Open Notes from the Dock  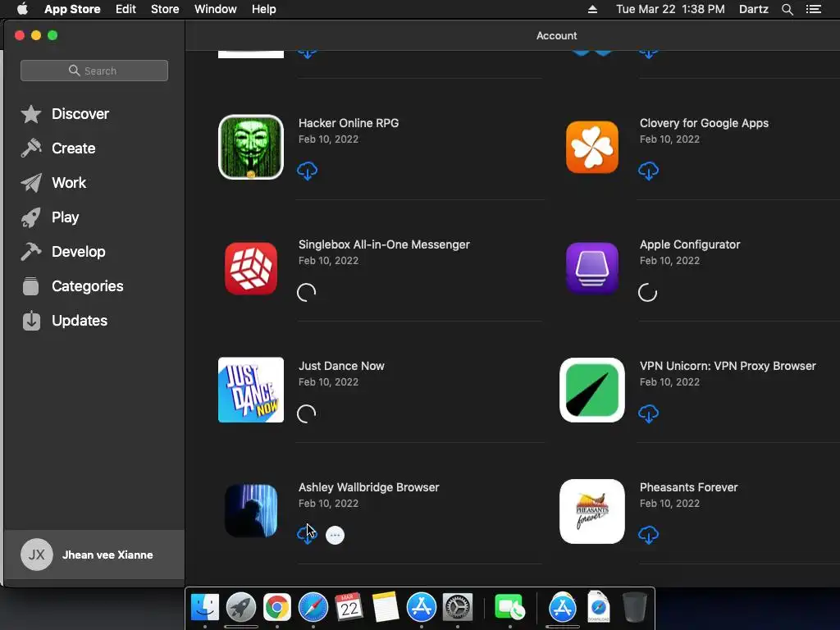386,607
